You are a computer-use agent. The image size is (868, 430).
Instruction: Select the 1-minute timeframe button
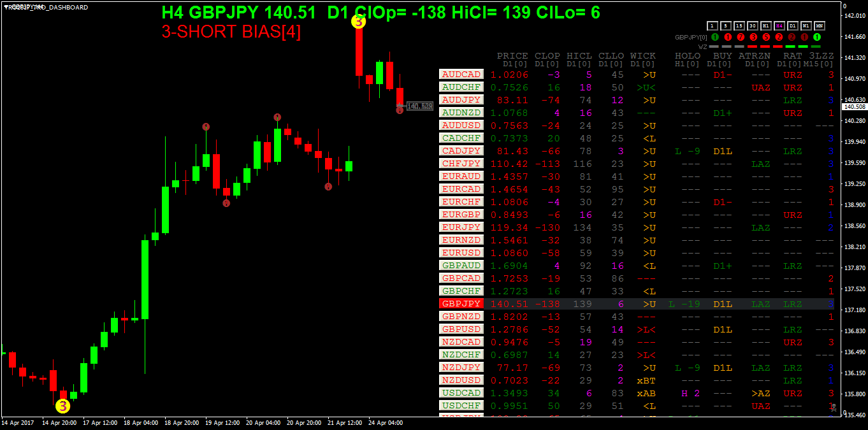[x=712, y=25]
